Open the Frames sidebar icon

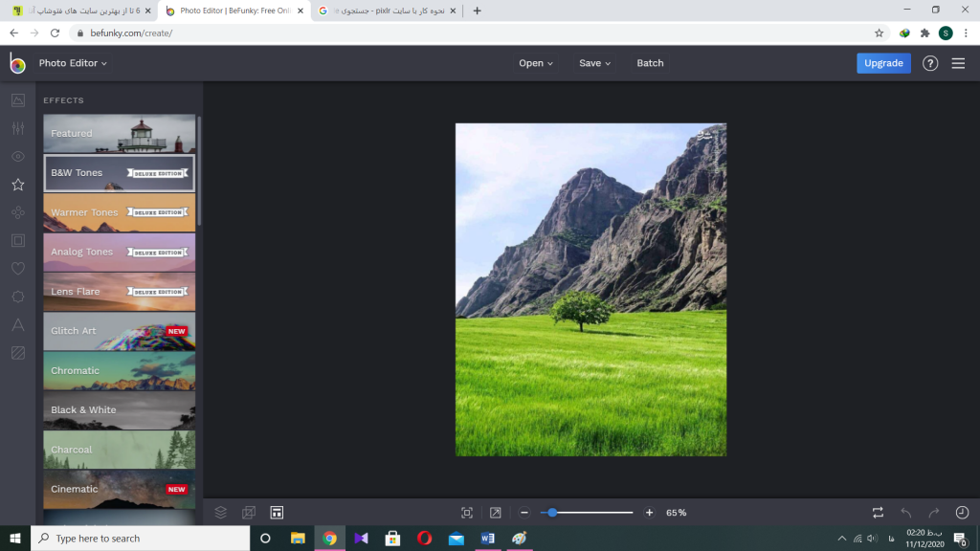click(18, 240)
